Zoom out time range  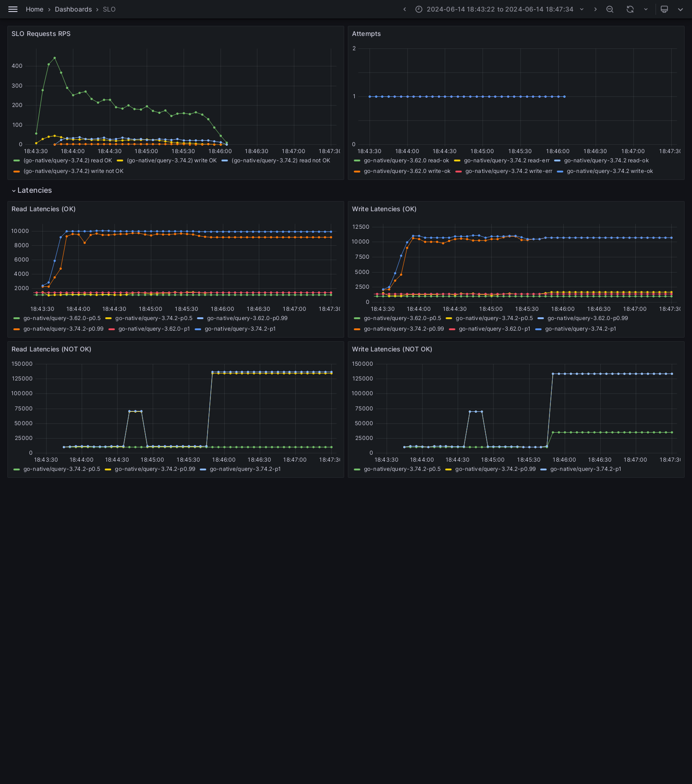[x=610, y=9]
